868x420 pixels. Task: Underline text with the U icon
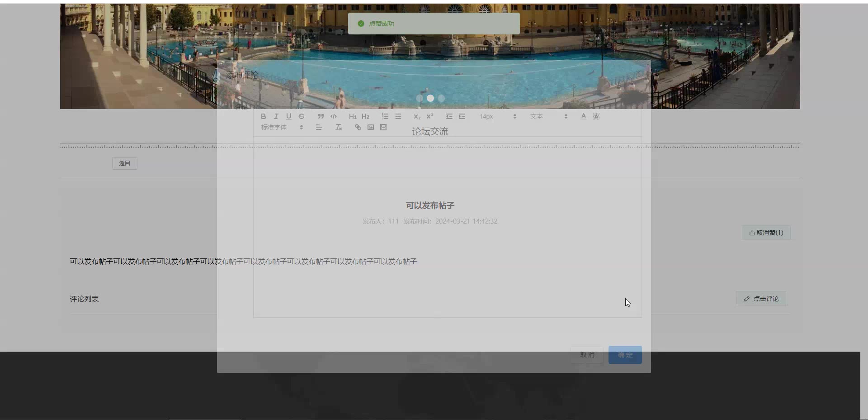[x=288, y=116]
